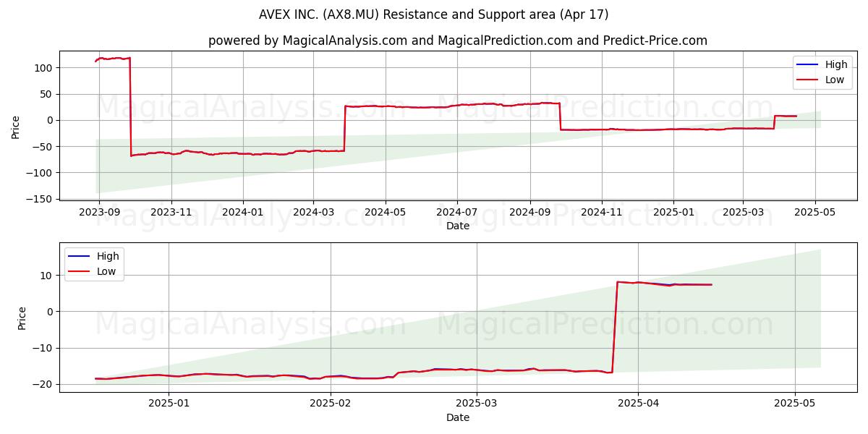The image size is (868, 434).
Task: Click the top chart 'Price' axis label
Action: pos(16,126)
